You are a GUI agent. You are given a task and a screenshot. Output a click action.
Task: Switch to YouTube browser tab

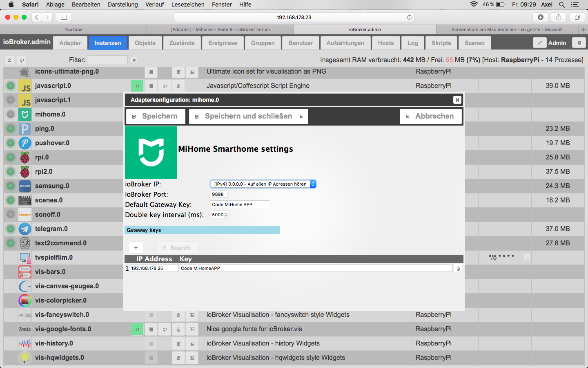(x=73, y=29)
